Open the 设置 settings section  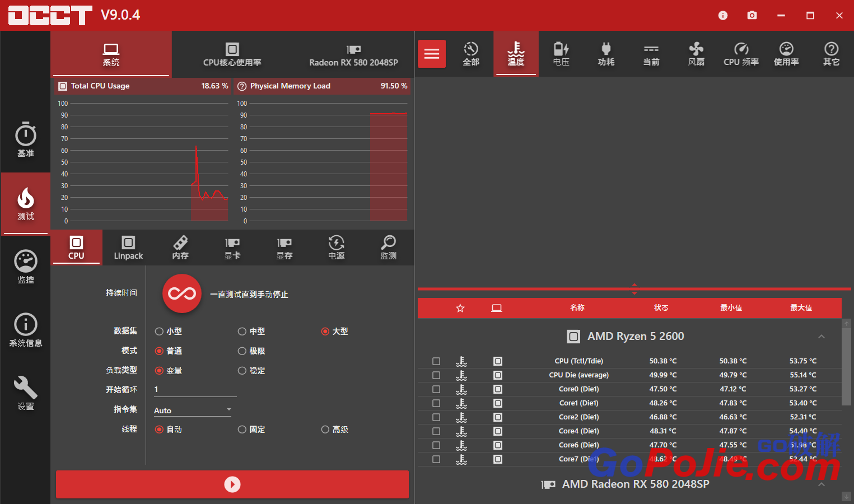tap(25, 393)
